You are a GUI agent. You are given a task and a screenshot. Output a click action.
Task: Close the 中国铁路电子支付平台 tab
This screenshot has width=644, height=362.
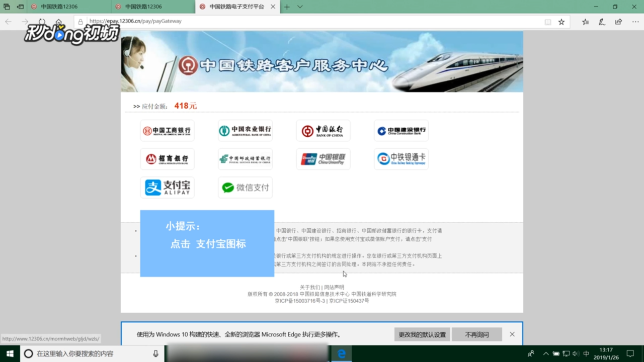(273, 7)
